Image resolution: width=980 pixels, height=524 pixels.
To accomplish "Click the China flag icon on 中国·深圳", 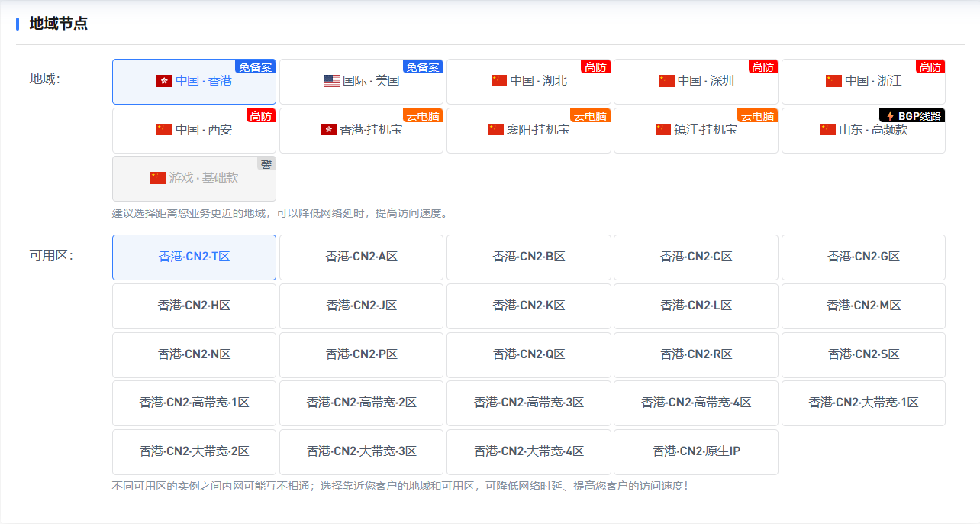I will coord(666,81).
